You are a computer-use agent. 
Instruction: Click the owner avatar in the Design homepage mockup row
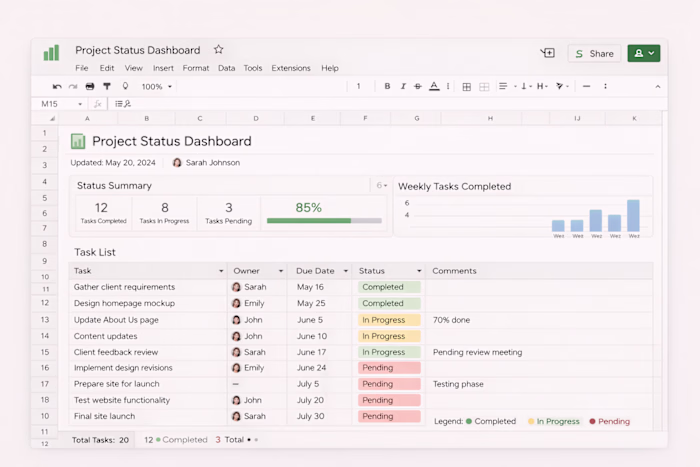click(236, 303)
